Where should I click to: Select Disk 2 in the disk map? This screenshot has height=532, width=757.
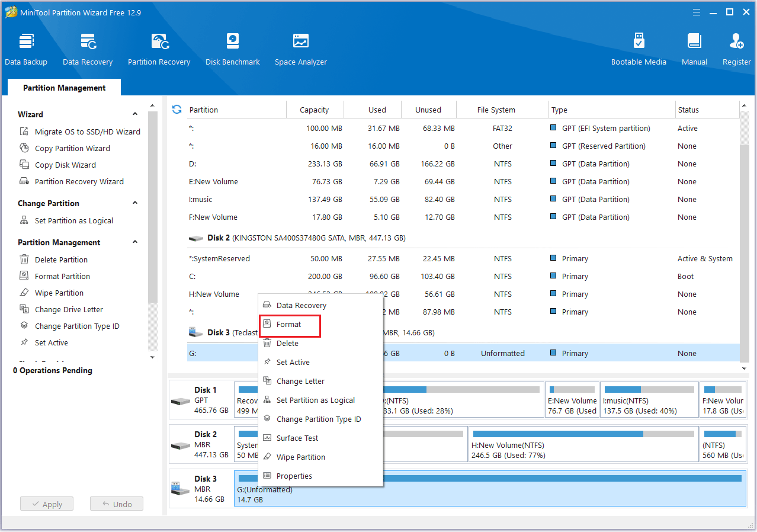(201, 444)
